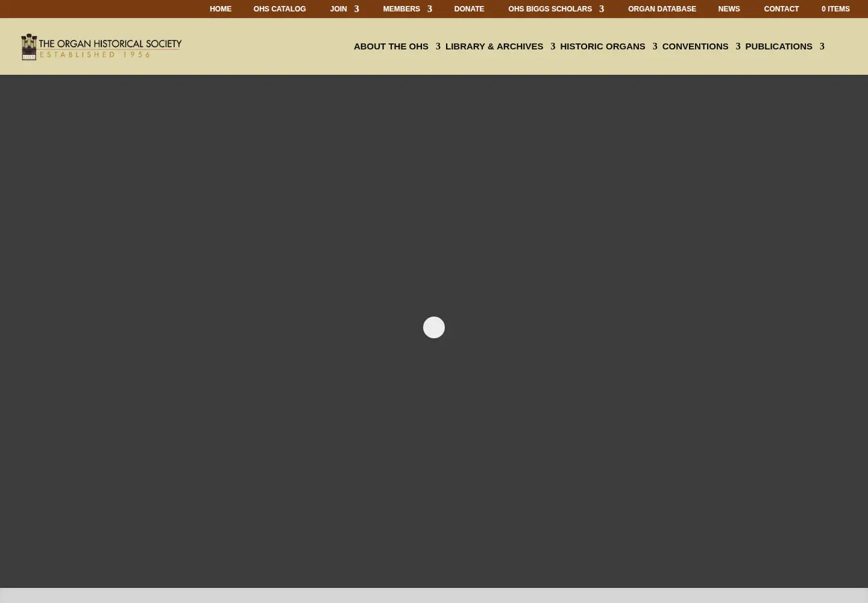The width and height of the screenshot is (868, 603).
Task: Open the Library & Archives menu
Action: pyautogui.click(x=494, y=46)
